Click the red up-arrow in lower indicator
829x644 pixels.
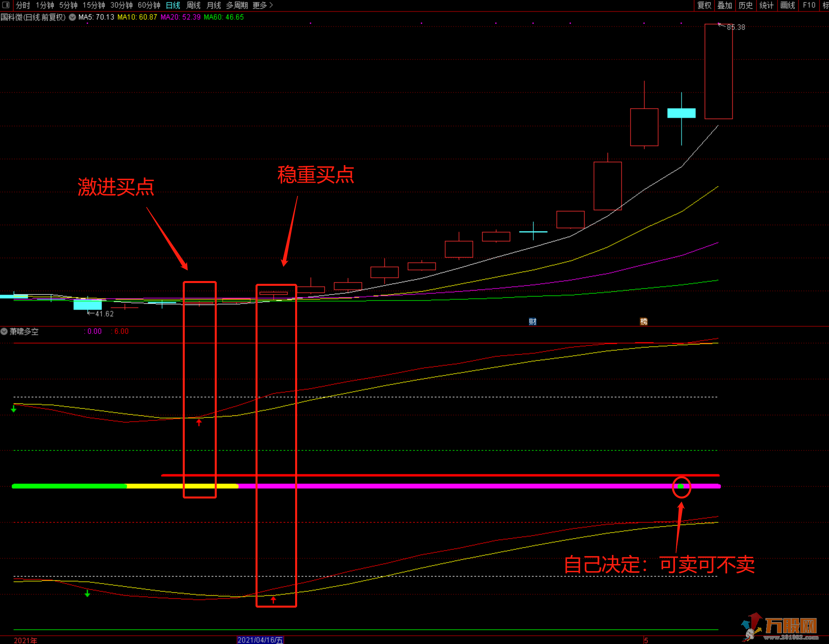point(273,600)
